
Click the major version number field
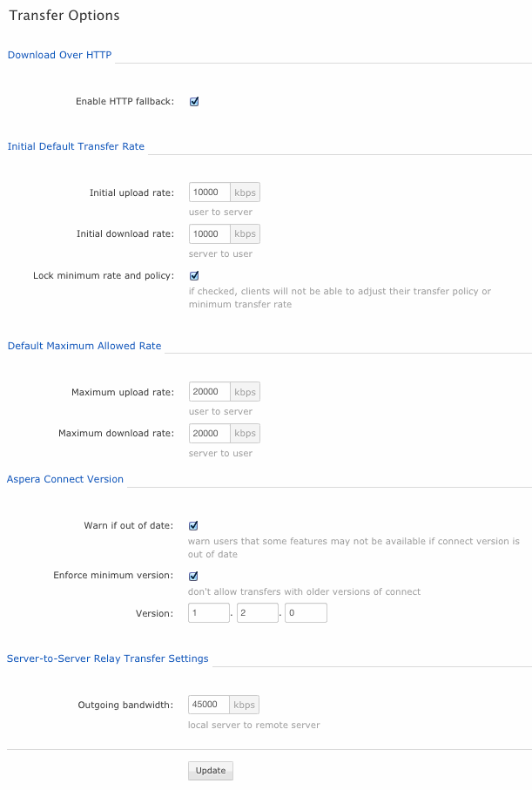click(x=209, y=612)
